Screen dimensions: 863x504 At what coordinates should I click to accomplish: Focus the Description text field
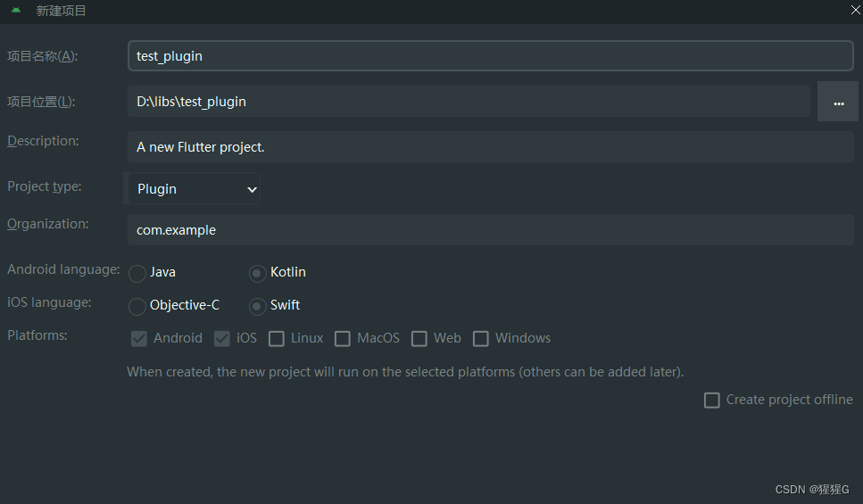[x=491, y=147]
